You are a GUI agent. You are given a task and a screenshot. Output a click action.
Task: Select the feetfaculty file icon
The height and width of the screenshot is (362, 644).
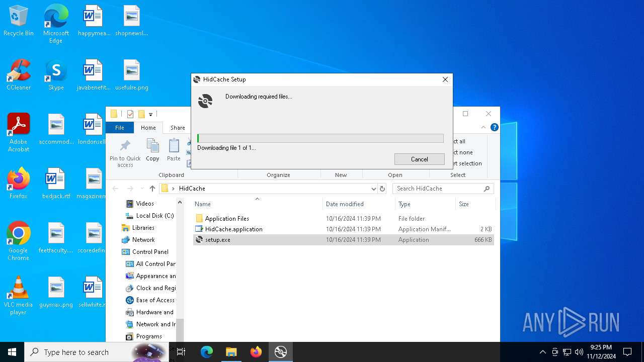(x=56, y=238)
